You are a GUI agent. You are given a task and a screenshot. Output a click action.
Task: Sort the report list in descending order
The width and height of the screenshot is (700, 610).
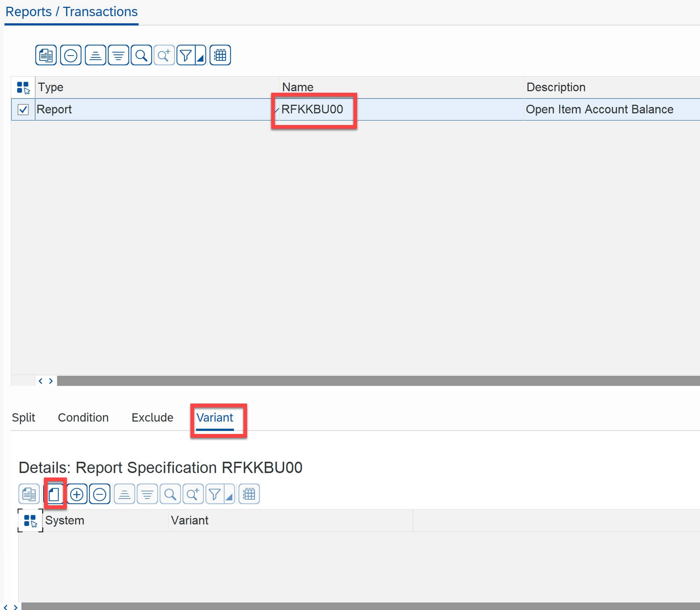[118, 55]
